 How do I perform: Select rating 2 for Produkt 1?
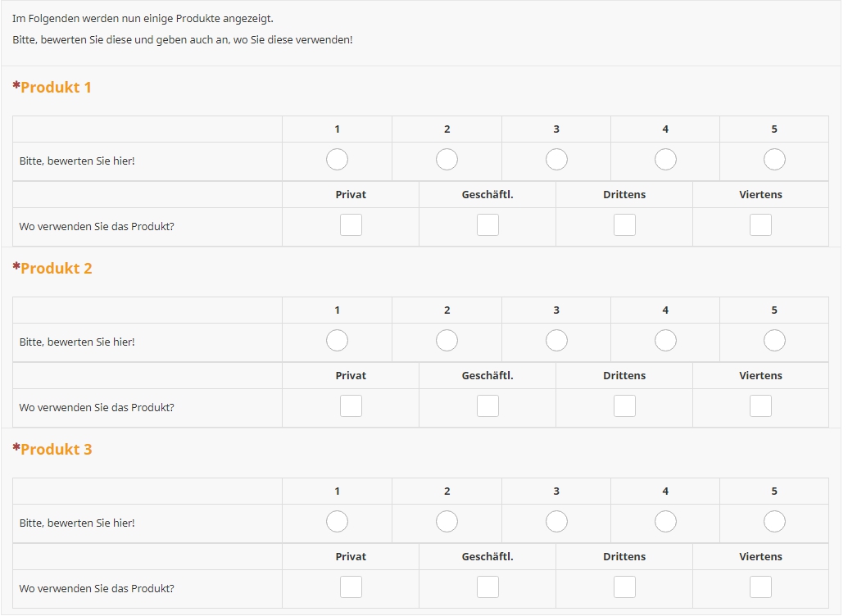pyautogui.click(x=447, y=160)
